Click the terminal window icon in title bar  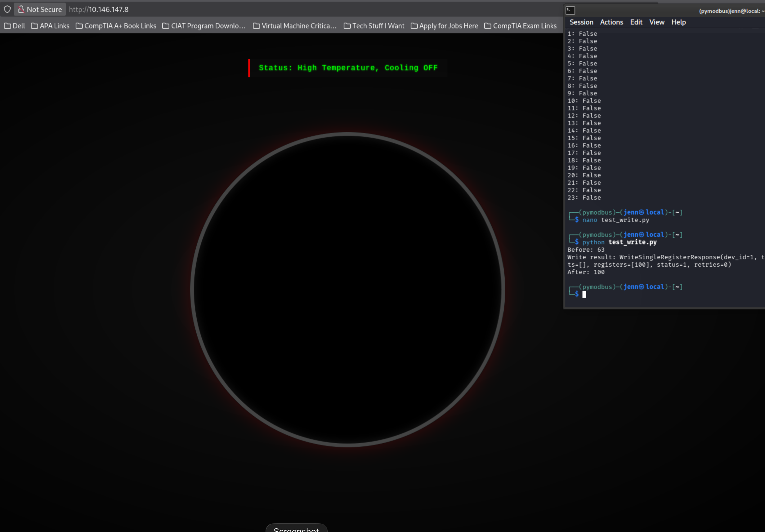(x=570, y=11)
